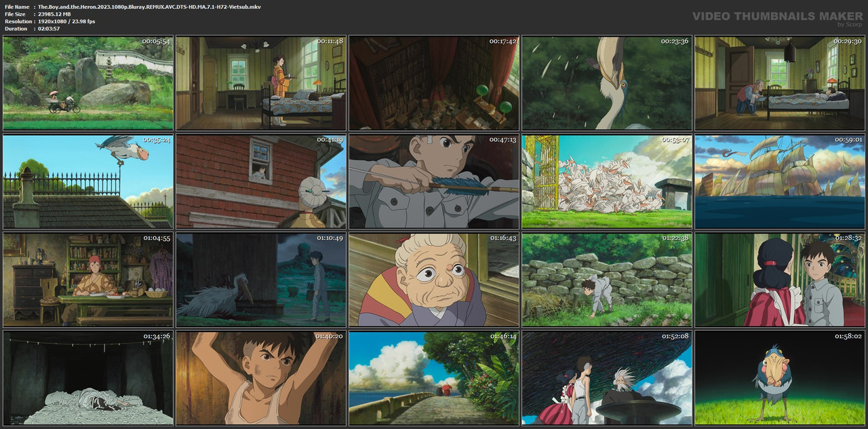
Task: Open the pelicans thumbnail at 00:53:07
Action: [607, 181]
